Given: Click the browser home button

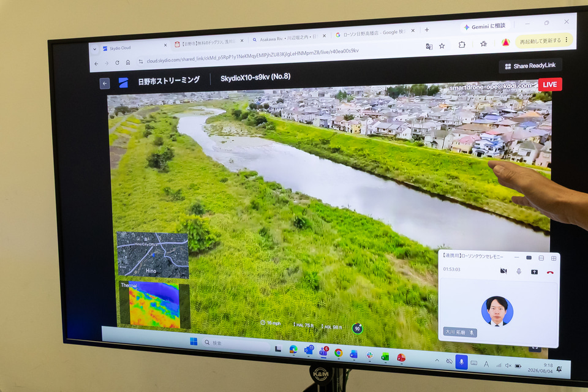Looking at the screenshot, I should pyautogui.click(x=128, y=62).
